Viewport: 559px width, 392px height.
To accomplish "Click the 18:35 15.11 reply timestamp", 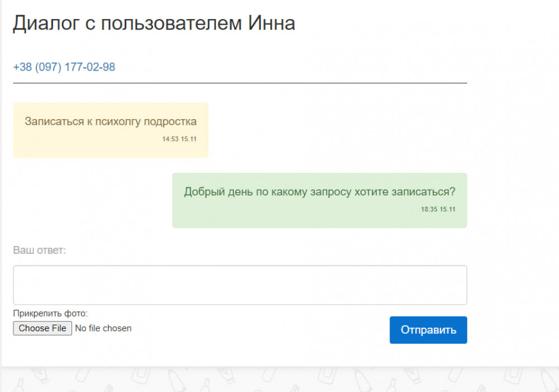I will 438,210.
